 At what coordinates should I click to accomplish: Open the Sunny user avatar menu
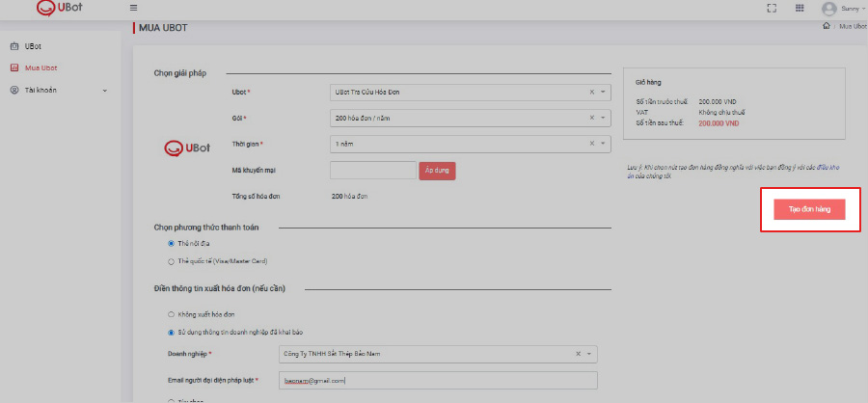pyautogui.click(x=828, y=9)
